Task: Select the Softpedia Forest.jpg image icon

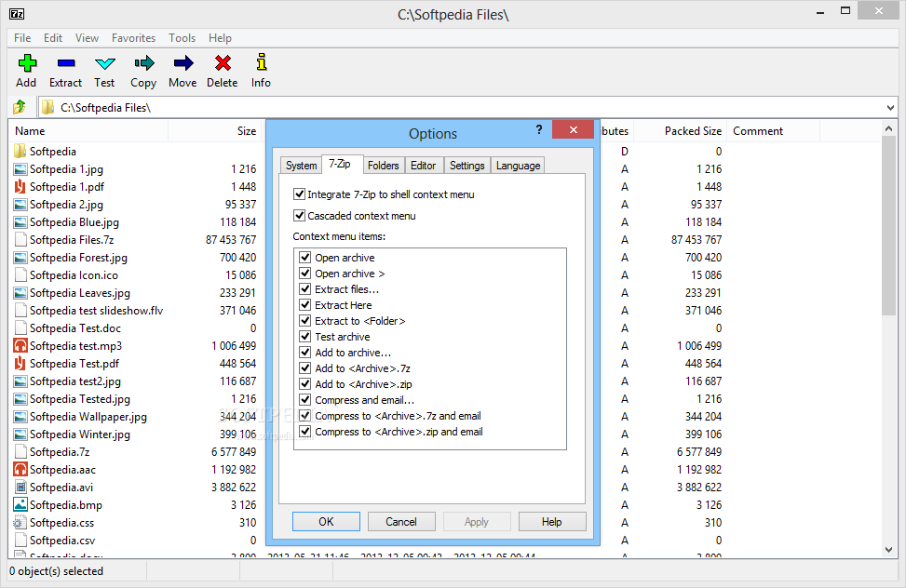Action: tap(20, 257)
